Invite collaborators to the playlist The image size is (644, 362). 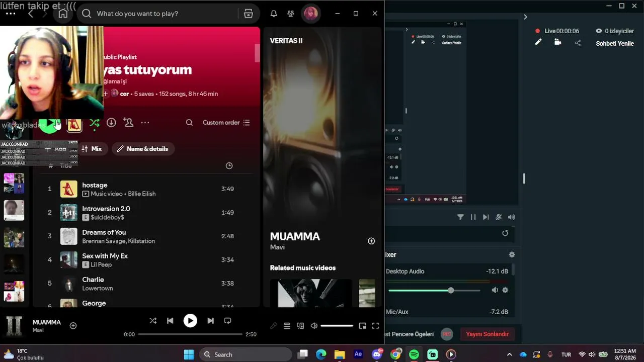[128, 123]
